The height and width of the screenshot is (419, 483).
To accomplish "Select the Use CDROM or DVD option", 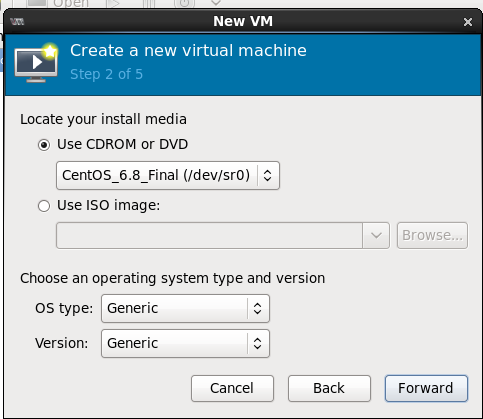I will pyautogui.click(x=44, y=145).
